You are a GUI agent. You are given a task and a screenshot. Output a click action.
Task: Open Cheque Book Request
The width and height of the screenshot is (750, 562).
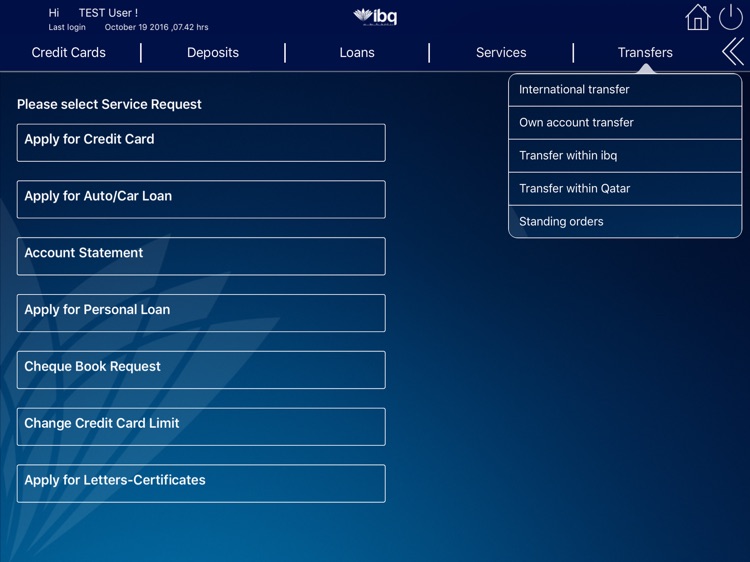(201, 370)
